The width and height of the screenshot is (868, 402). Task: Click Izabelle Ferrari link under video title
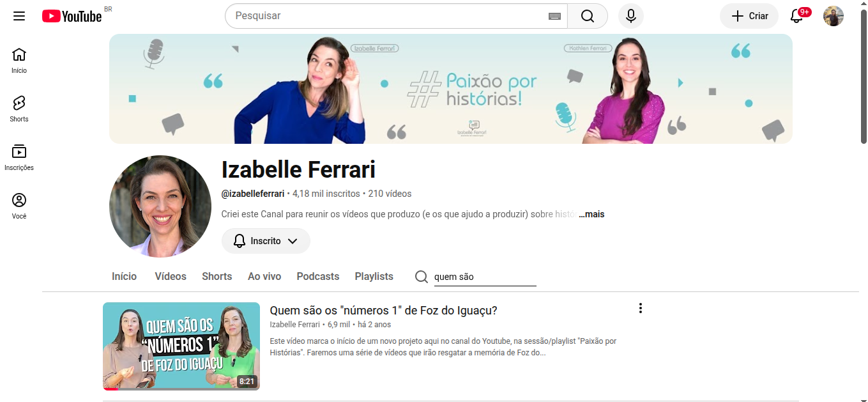pos(295,325)
